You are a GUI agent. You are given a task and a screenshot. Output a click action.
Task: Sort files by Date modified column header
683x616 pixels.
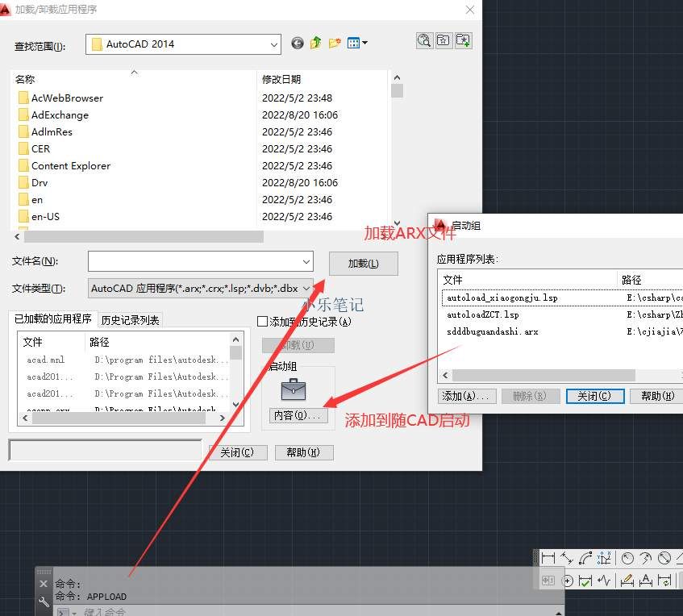[x=322, y=79]
